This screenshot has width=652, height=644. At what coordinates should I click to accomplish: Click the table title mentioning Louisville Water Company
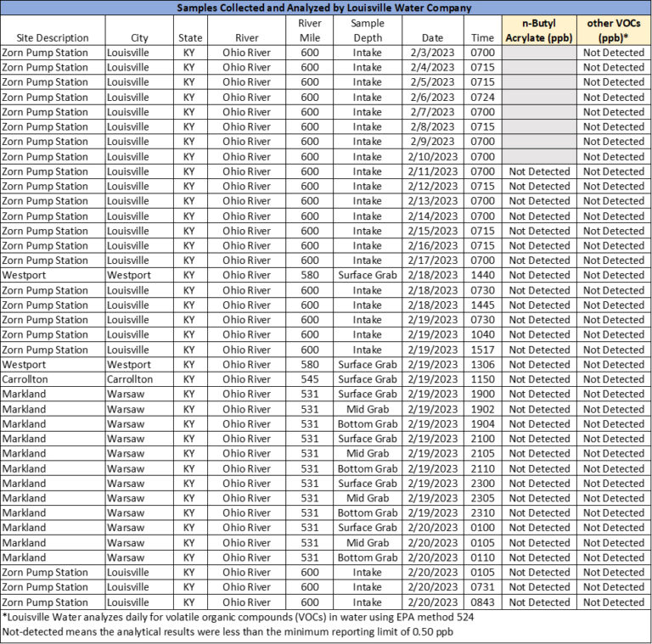pyautogui.click(x=326, y=8)
